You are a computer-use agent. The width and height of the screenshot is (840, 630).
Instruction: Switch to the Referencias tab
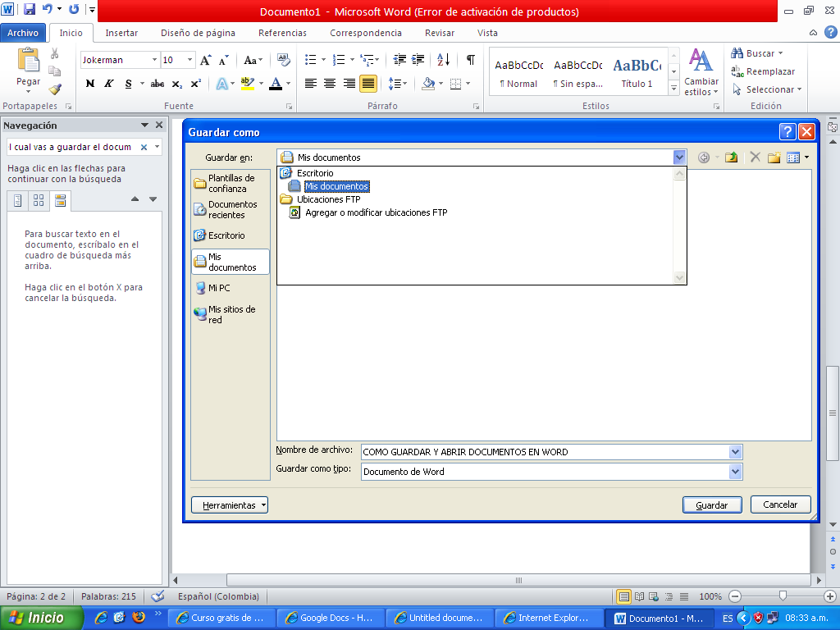coord(282,33)
